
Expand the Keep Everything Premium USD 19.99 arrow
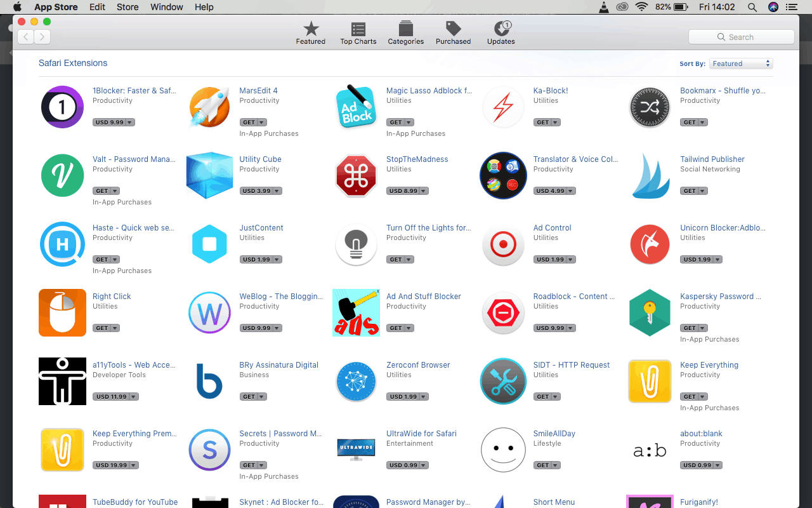[133, 465]
